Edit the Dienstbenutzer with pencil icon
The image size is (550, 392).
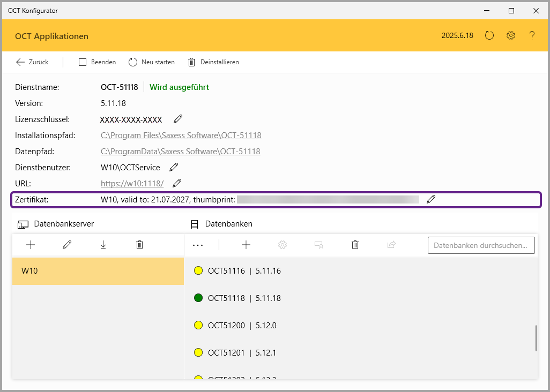[x=174, y=167]
